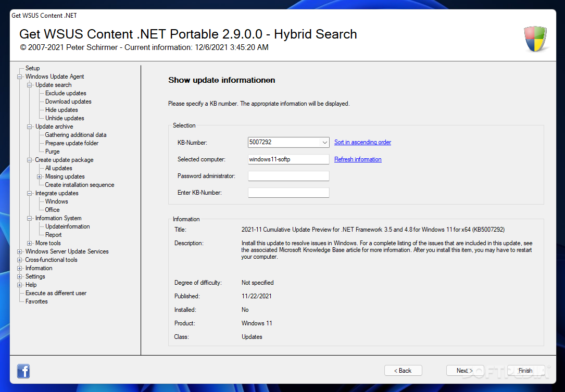This screenshot has width=565, height=392.
Task: Click the Product value Windows 11
Action: 257,323
